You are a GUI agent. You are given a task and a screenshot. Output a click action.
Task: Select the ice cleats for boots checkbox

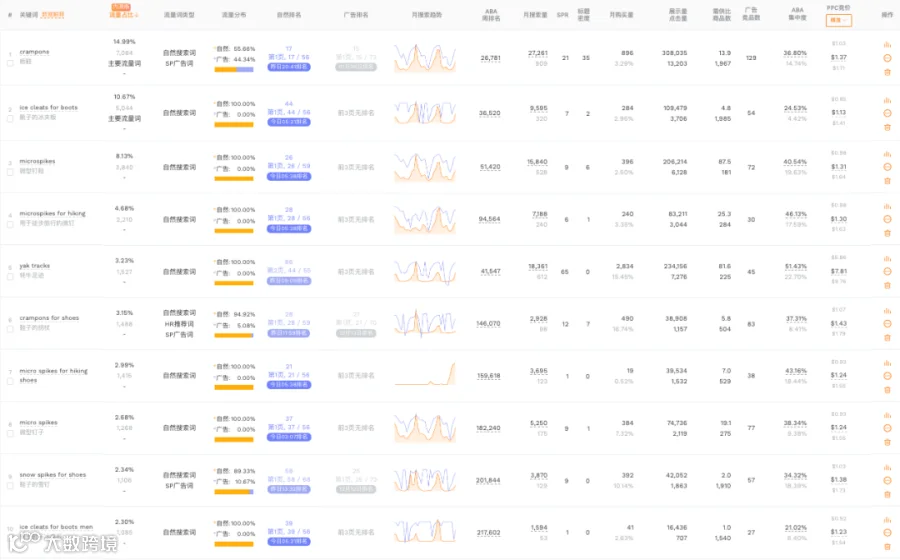click(x=10, y=119)
